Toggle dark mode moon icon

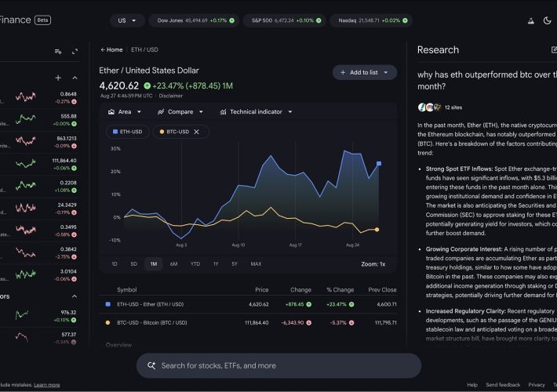[547, 20]
